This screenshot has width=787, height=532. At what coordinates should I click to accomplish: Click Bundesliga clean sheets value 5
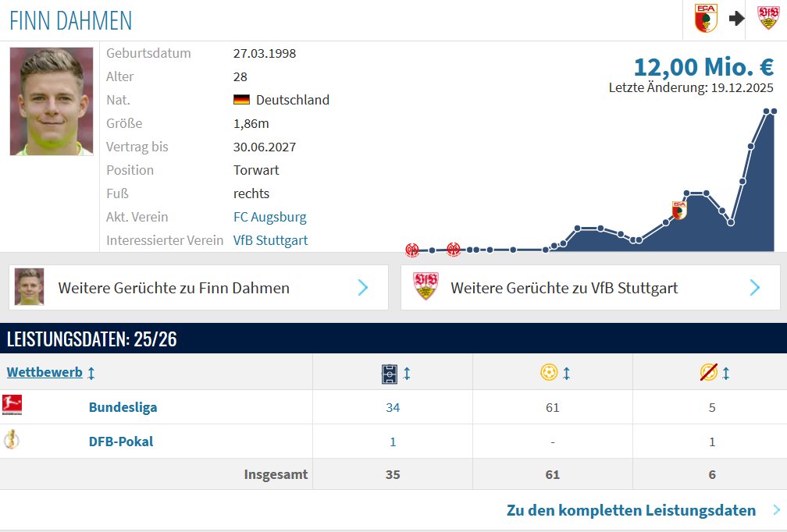712,408
